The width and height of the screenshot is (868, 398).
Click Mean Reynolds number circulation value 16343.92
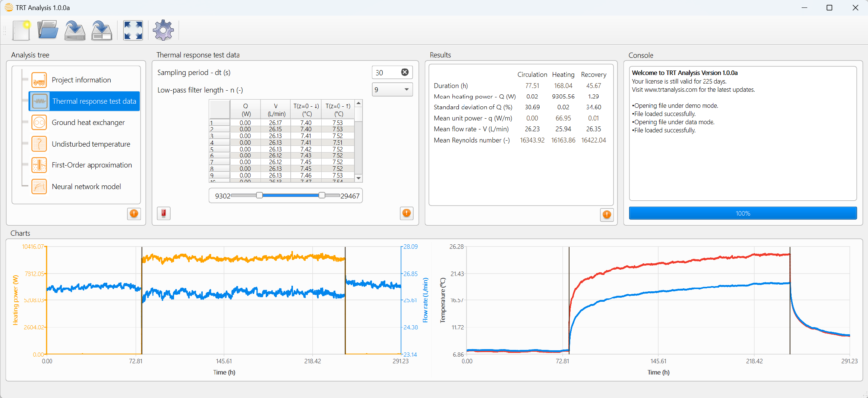click(x=532, y=140)
